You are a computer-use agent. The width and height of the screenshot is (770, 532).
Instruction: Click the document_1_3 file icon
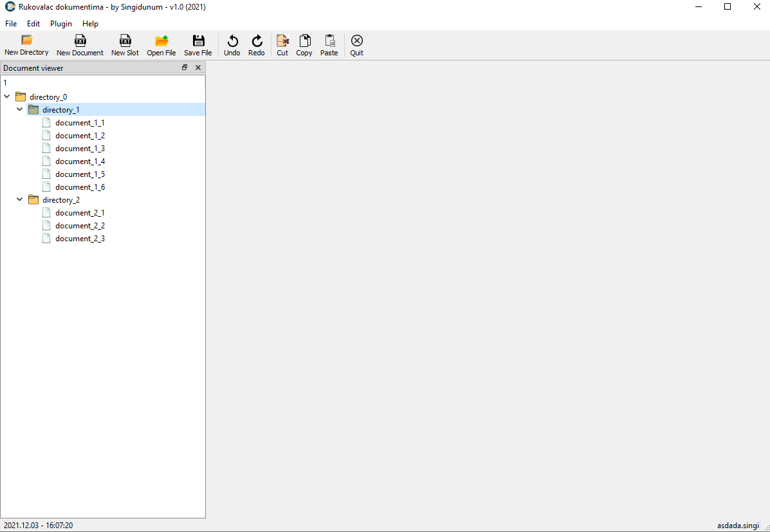46,149
